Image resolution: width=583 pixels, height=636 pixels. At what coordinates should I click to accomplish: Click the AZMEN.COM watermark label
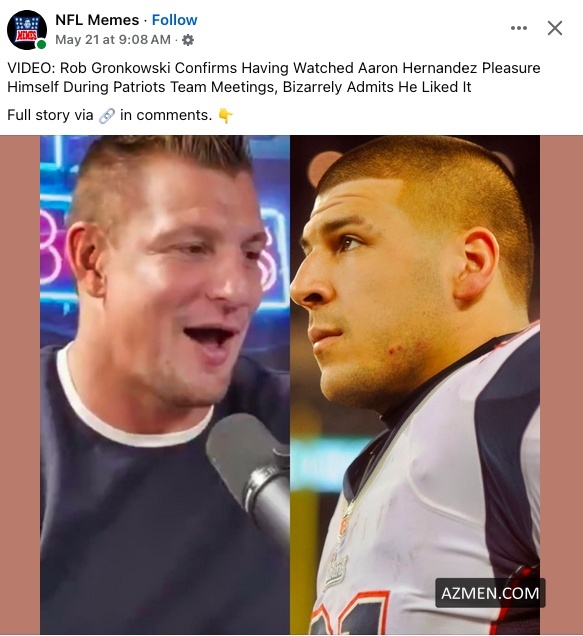pyautogui.click(x=490, y=593)
